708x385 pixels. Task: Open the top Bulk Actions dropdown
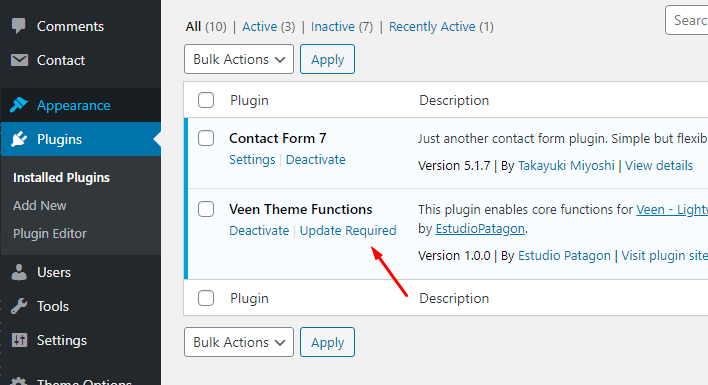pyautogui.click(x=239, y=59)
